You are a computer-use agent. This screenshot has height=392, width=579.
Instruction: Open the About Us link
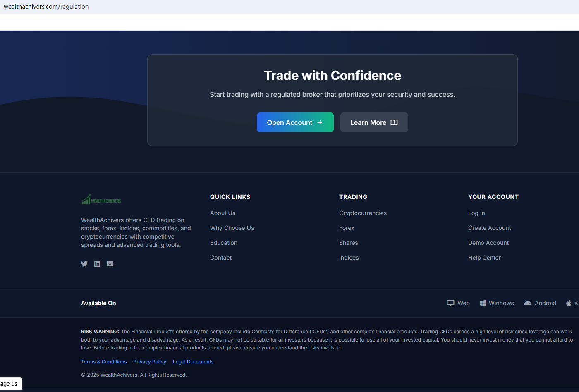pyautogui.click(x=223, y=213)
